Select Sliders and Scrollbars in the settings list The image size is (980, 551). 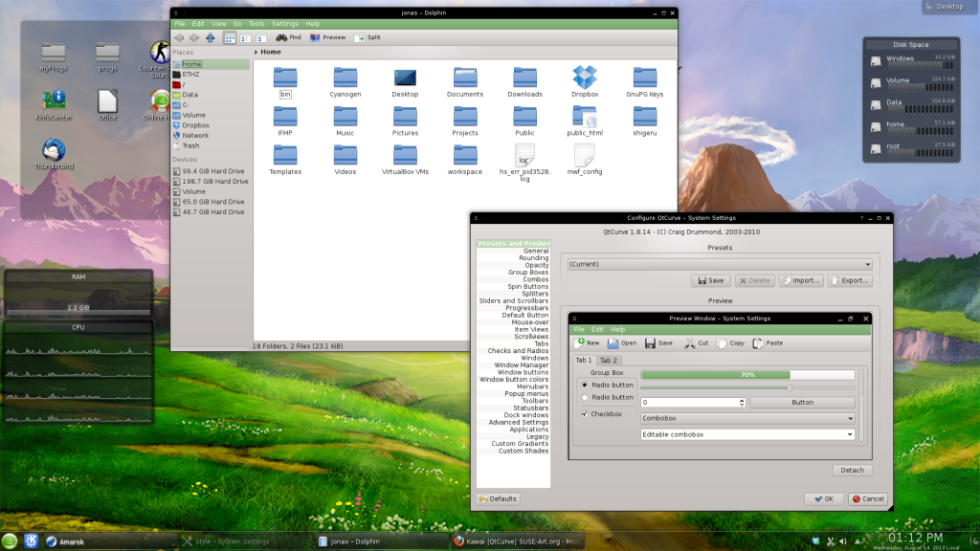click(x=512, y=300)
